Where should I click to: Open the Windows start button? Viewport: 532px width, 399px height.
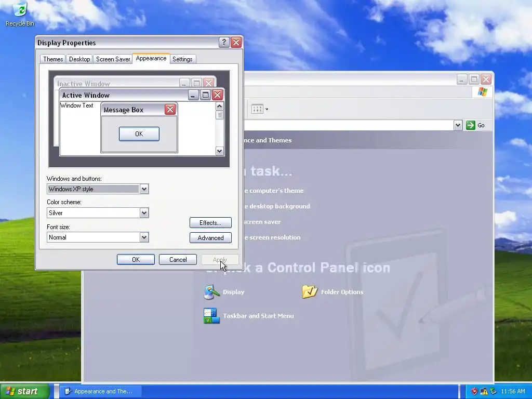point(25,391)
